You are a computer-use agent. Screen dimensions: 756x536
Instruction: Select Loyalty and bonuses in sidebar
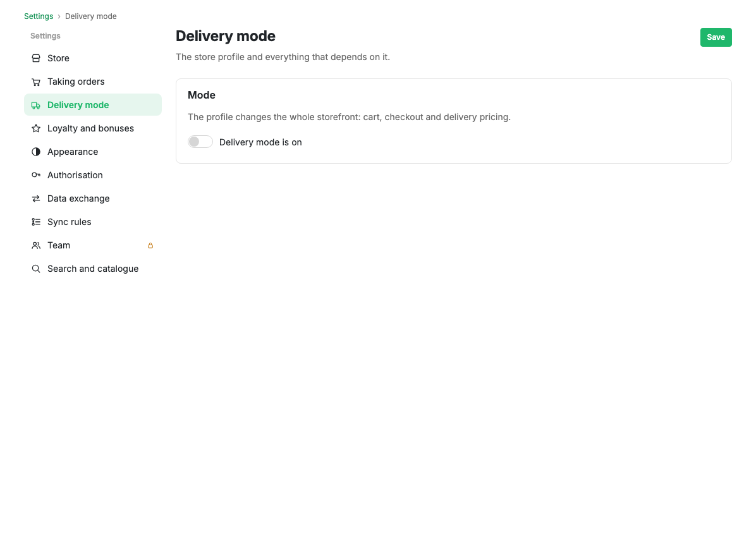pos(92,129)
